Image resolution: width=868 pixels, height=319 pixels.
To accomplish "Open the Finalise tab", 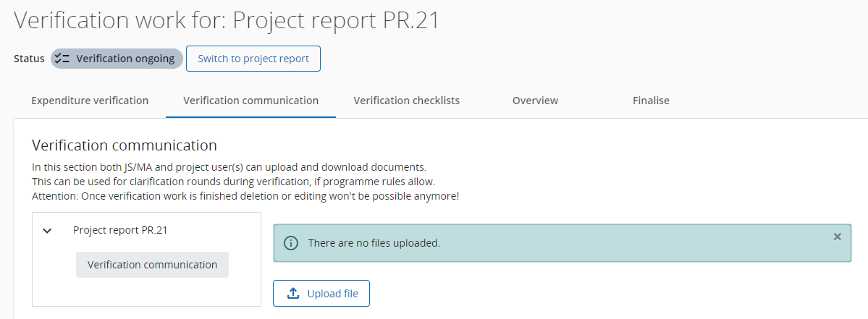I will tap(651, 101).
